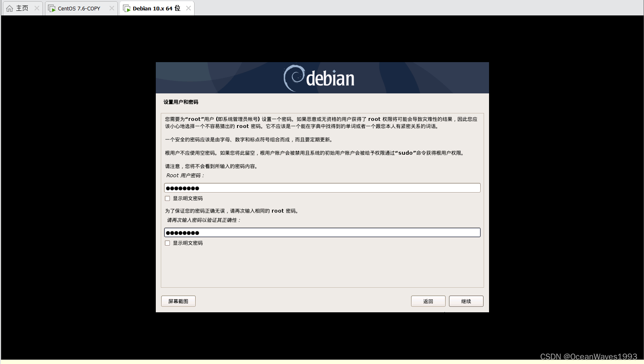Click the 设置用户和密码 heading text
The image size is (644, 364).
pos(181,102)
